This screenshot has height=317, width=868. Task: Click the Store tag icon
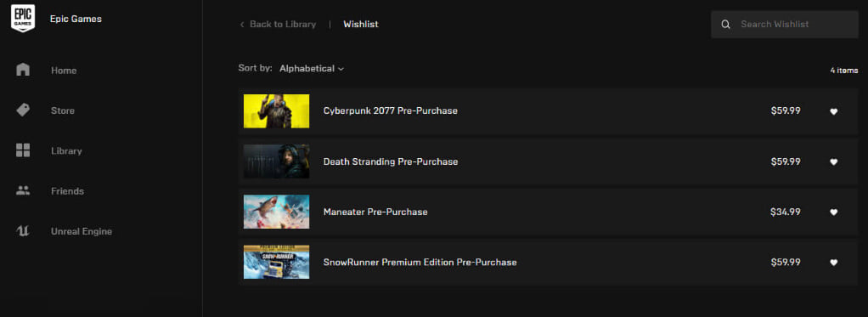(x=23, y=110)
